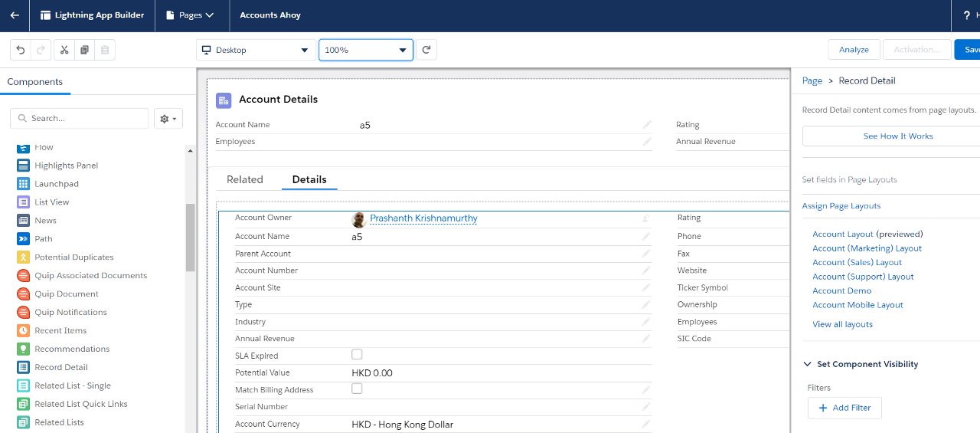Click the Potential Value HKD 0.00 text
This screenshot has height=433, width=980.
[x=371, y=373]
